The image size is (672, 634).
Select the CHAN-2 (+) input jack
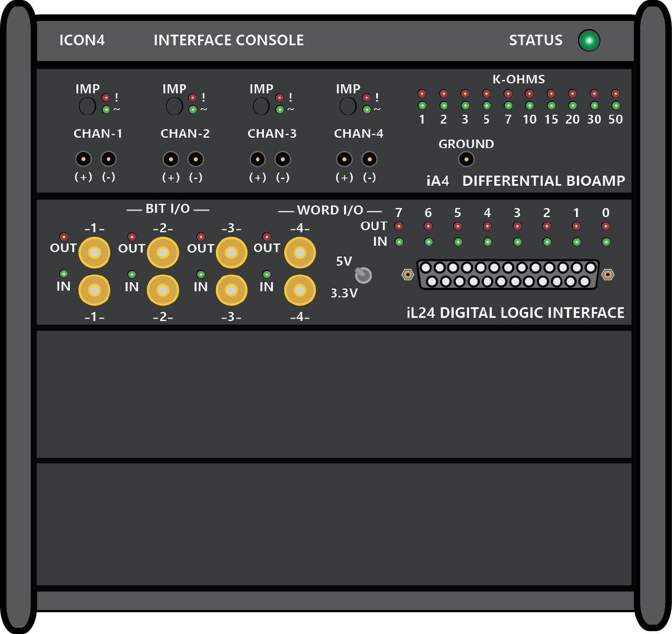[171, 159]
